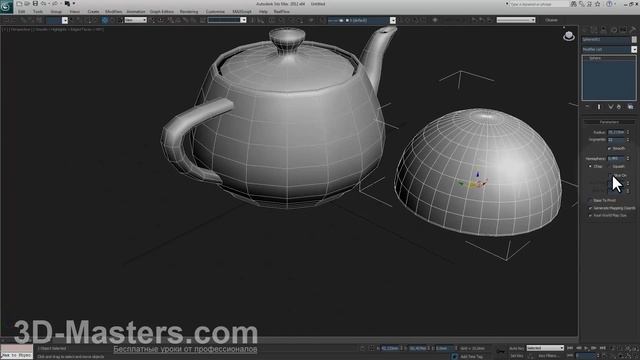Screen dimensions: 640x360
Task: Select the Chop radio button
Action: click(590, 166)
